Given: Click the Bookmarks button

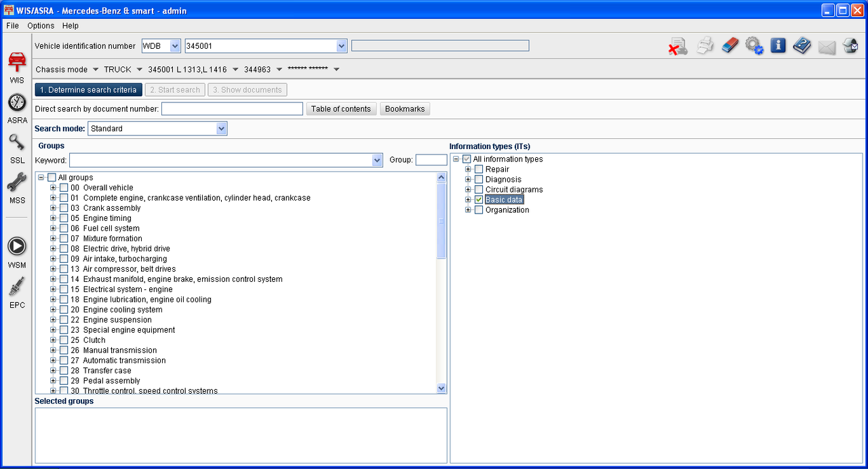Looking at the screenshot, I should 405,108.
